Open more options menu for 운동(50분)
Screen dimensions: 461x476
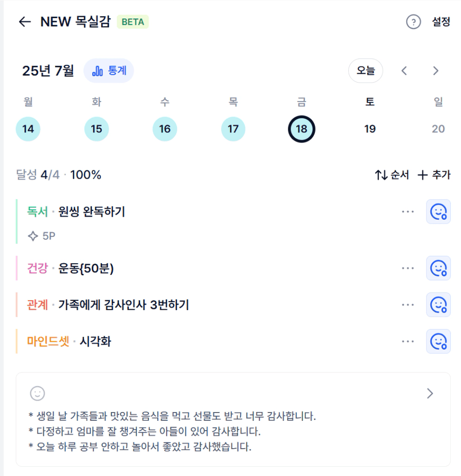(408, 269)
